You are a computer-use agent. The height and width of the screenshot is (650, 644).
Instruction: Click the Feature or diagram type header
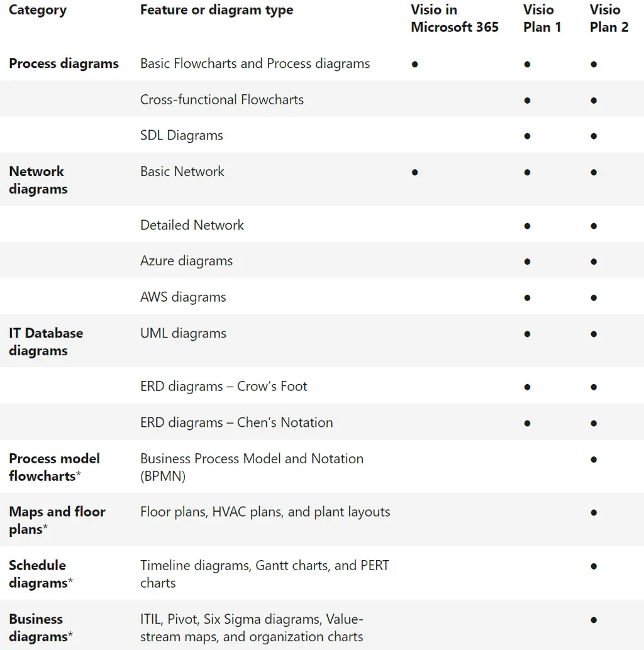click(x=216, y=10)
